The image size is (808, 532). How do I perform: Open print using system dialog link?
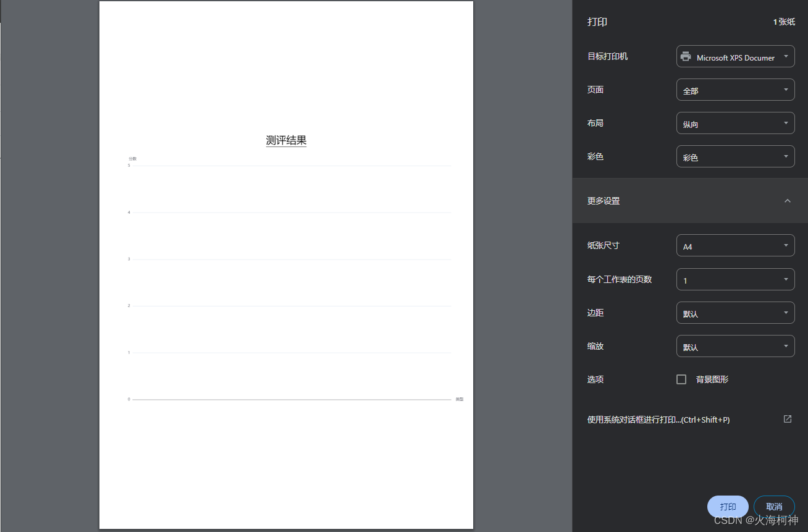click(x=659, y=420)
